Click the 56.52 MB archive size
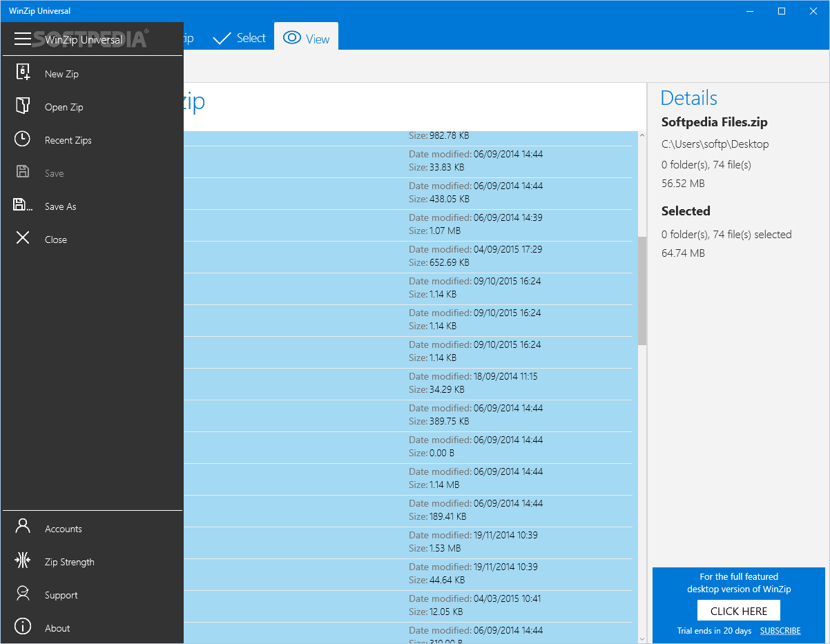 pyautogui.click(x=683, y=184)
